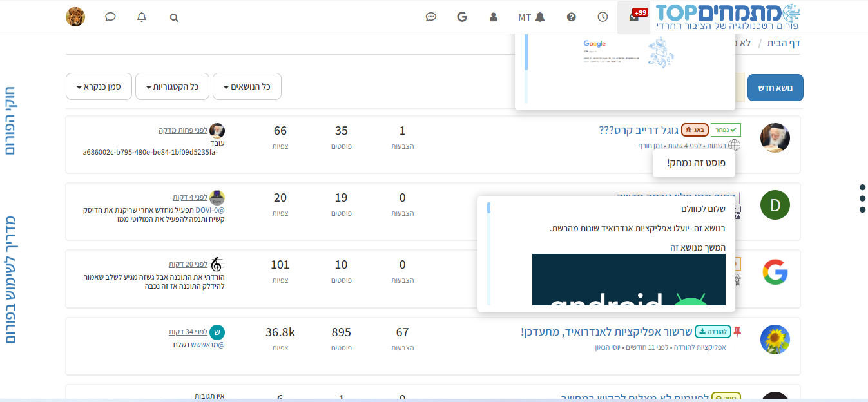Grab scrollbar of שלום לכוולם preview popup
The width and height of the screenshot is (868, 402).
(x=489, y=207)
